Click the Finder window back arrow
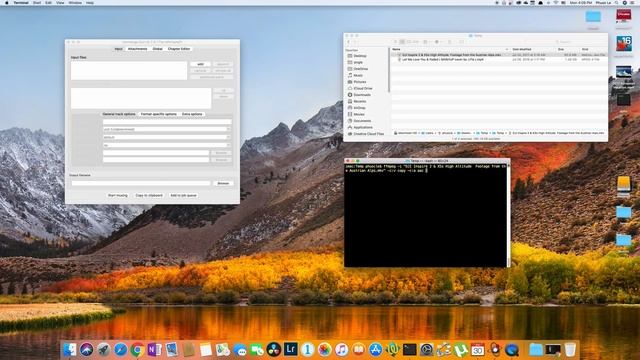The height and width of the screenshot is (360, 640). pyautogui.click(x=349, y=42)
